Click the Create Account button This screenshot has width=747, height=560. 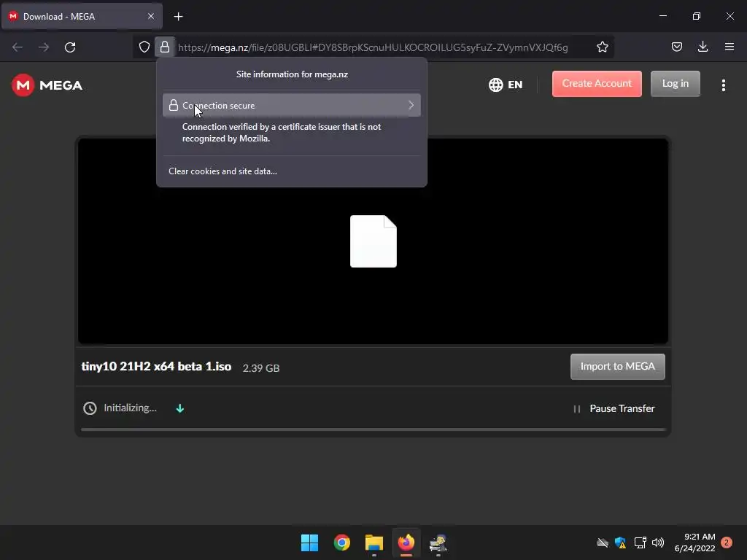[597, 84]
